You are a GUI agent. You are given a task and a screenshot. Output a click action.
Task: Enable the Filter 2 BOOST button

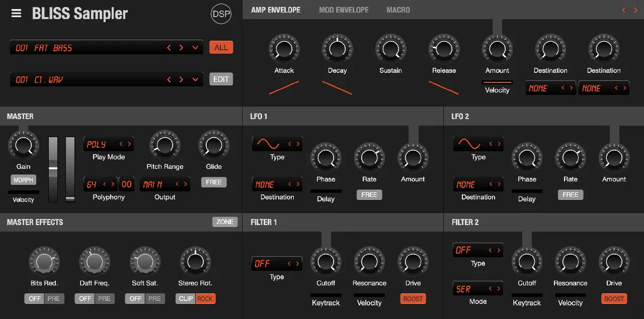[x=614, y=299]
